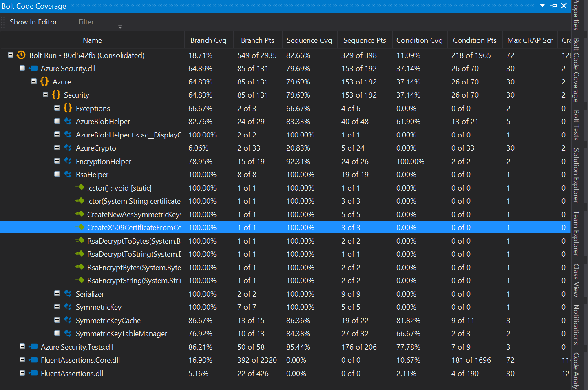Switch to Team Explorer side tab

(576, 233)
